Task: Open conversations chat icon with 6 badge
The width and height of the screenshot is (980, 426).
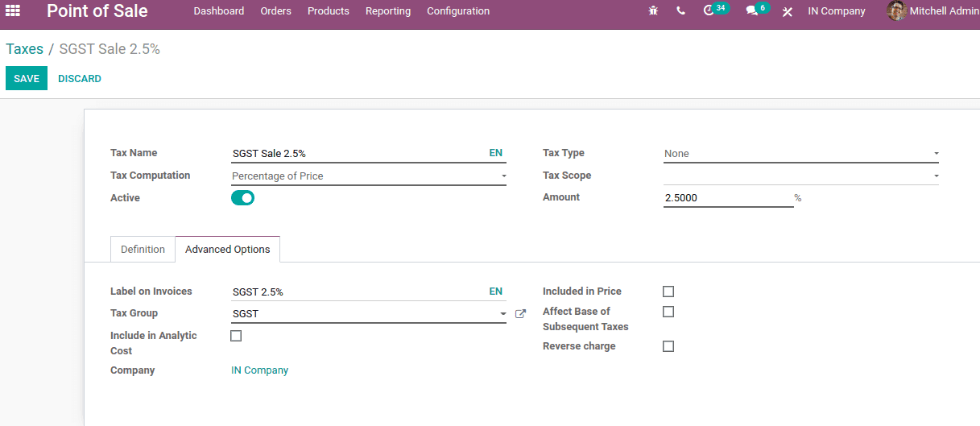Action: tap(757, 10)
